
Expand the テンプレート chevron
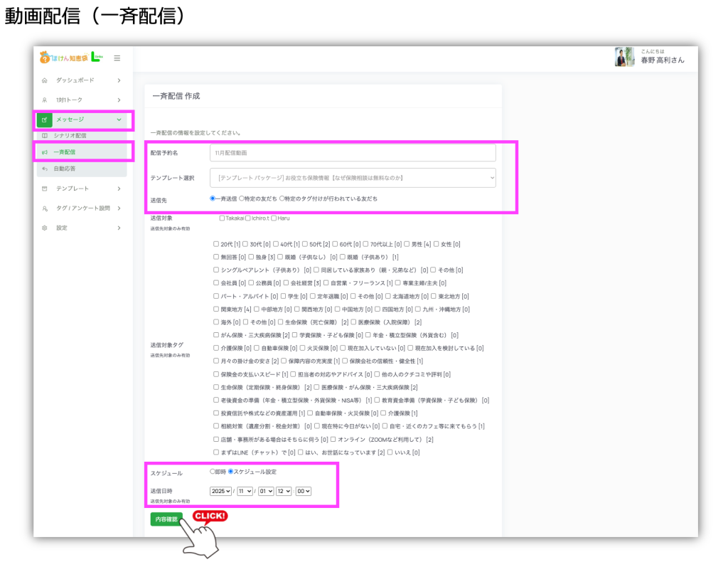[119, 189]
